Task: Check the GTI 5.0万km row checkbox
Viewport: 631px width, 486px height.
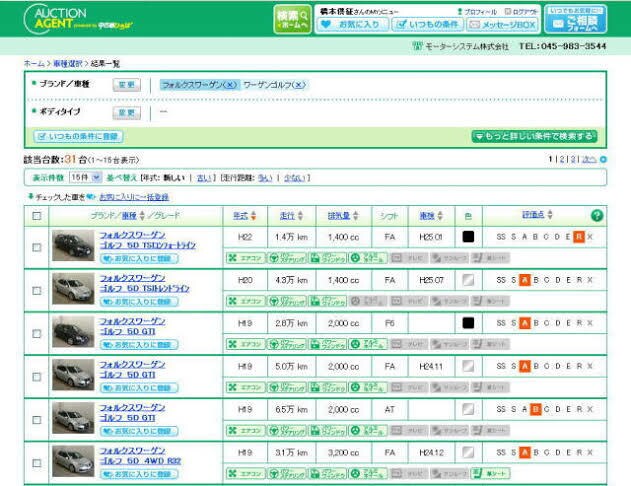Action: pos(37,377)
